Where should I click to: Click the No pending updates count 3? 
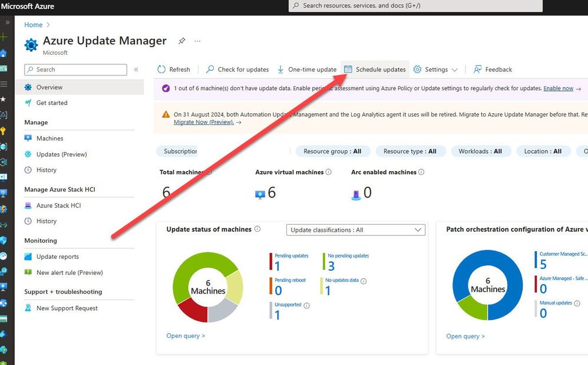pos(331,266)
